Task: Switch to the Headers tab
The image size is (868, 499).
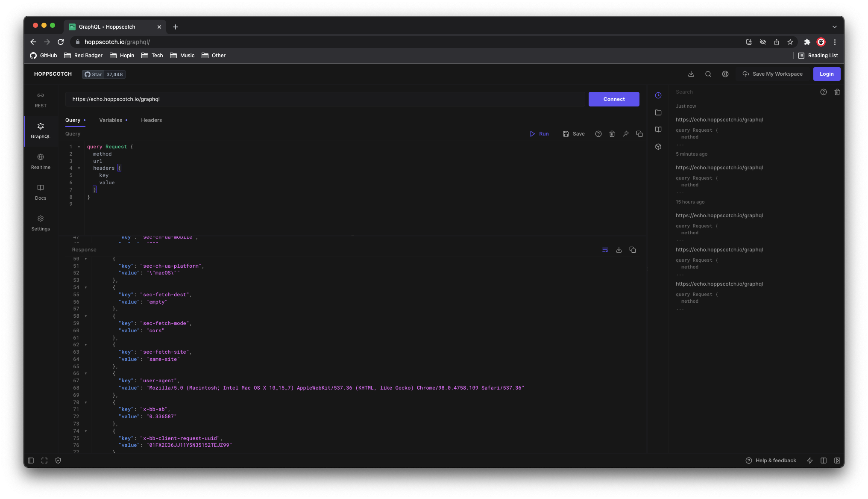Action: (151, 120)
